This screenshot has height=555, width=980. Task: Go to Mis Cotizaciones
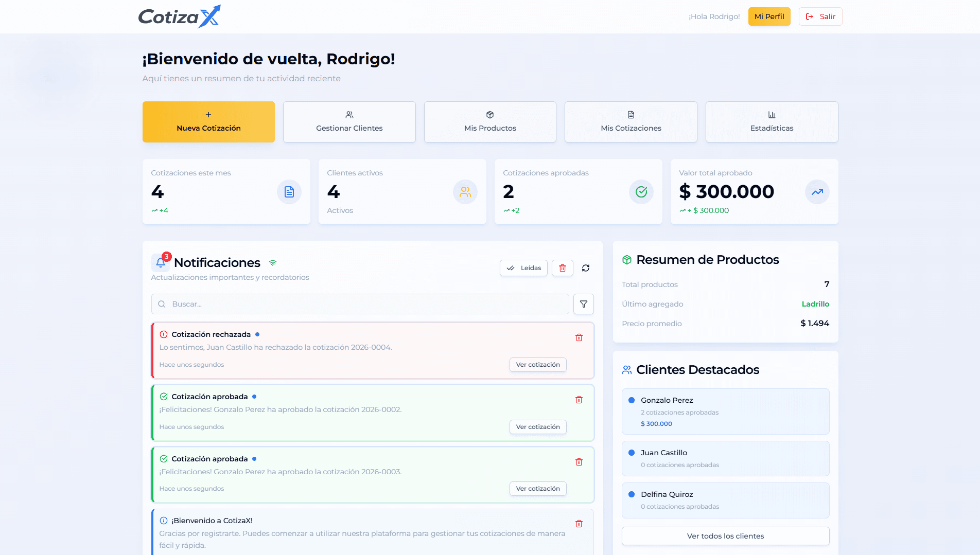(631, 122)
